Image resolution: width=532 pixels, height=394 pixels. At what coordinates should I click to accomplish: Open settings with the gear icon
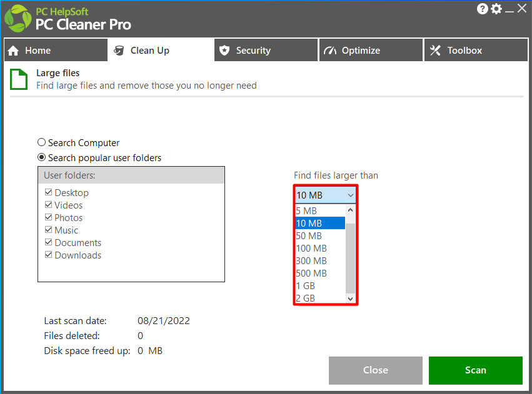coord(496,9)
